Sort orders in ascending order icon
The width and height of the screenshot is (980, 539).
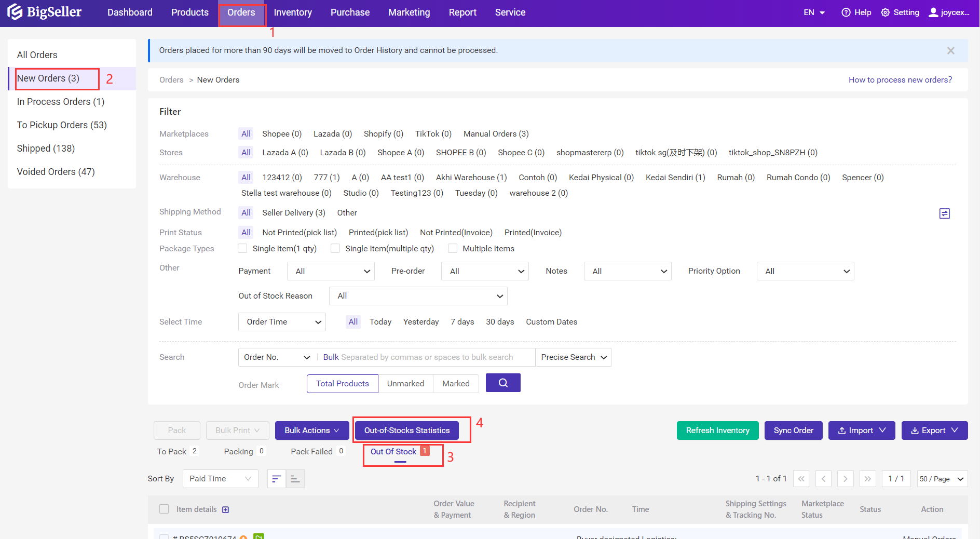295,479
